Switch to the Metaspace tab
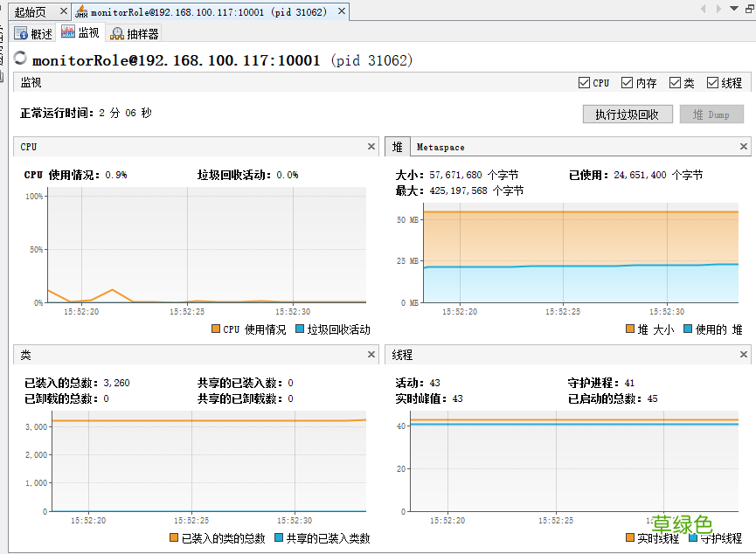This screenshot has height=554, width=756. (440, 147)
